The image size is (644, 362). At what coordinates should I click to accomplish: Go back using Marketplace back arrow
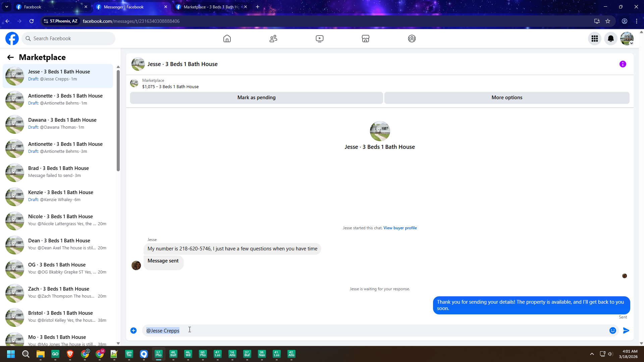point(10,57)
